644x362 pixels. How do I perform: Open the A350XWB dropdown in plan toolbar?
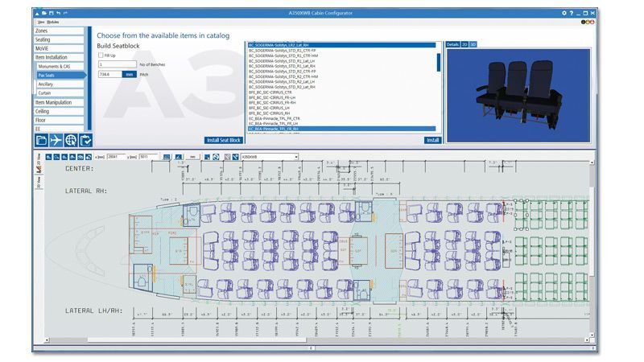270,157
